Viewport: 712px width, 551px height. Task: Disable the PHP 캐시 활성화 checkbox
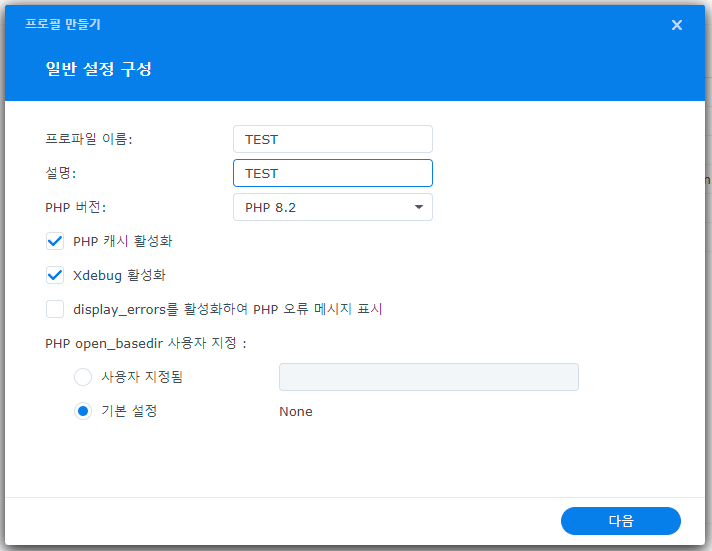[55, 241]
